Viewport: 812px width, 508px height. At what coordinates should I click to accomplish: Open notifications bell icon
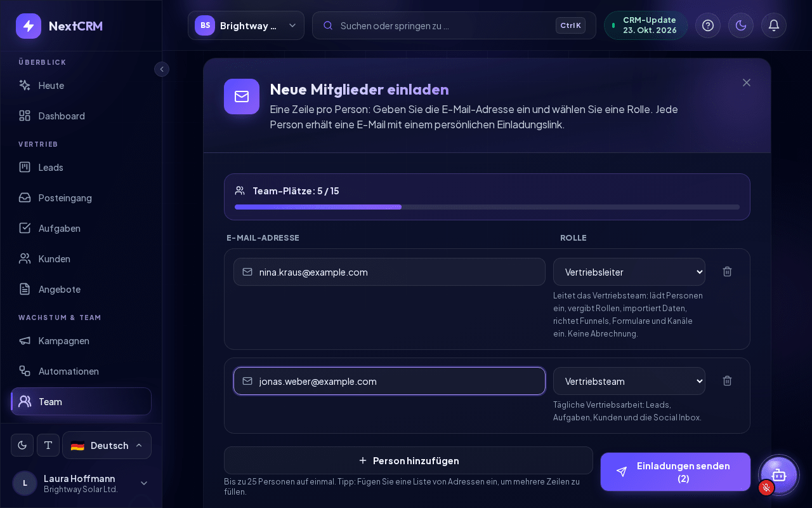click(x=774, y=25)
